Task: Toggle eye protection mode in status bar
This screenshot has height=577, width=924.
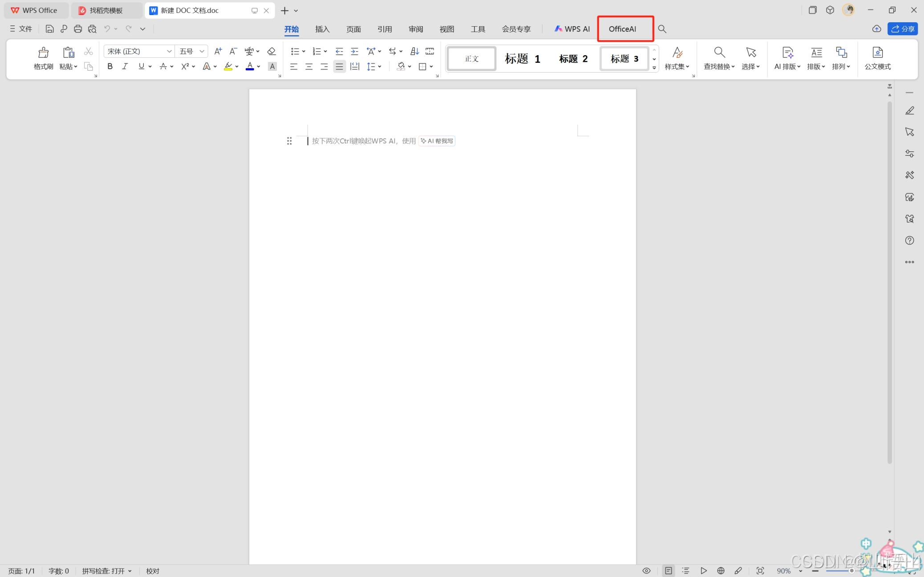Action: click(646, 571)
